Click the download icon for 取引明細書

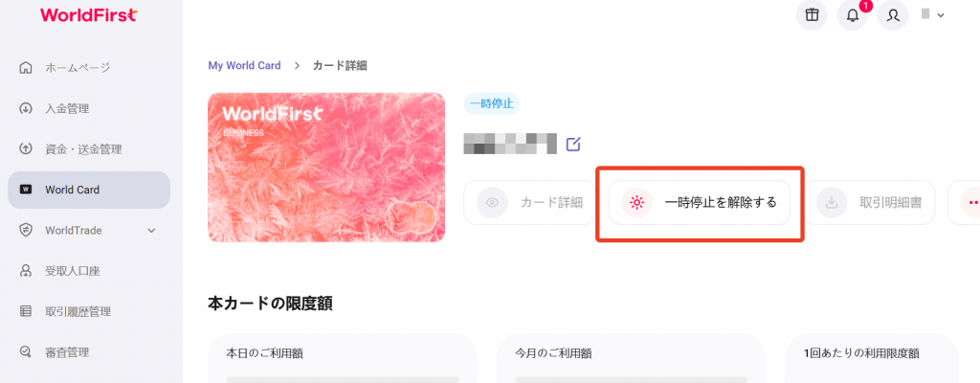coord(832,202)
